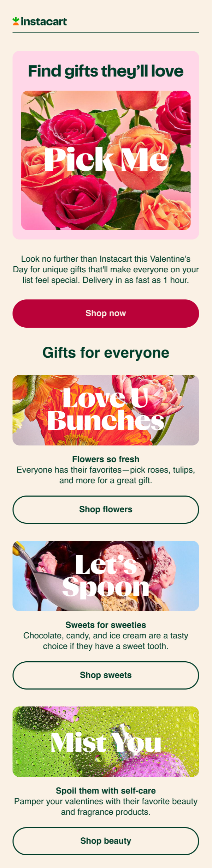The width and height of the screenshot is (212, 868).
Task: Open the 'Let's Spoon' ice cream banner
Action: [106, 576]
